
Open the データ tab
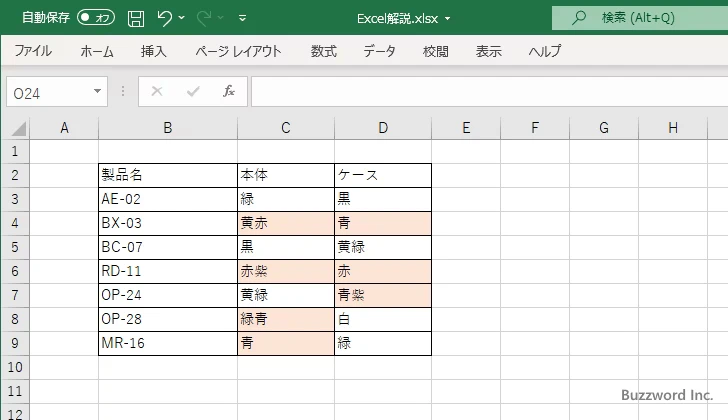click(379, 51)
